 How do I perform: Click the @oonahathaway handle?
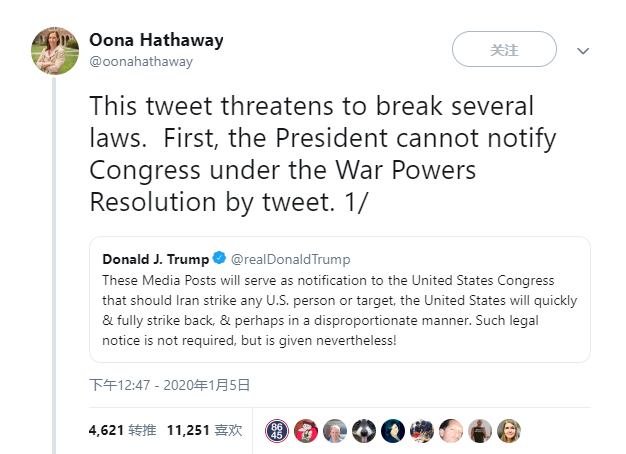point(141,62)
